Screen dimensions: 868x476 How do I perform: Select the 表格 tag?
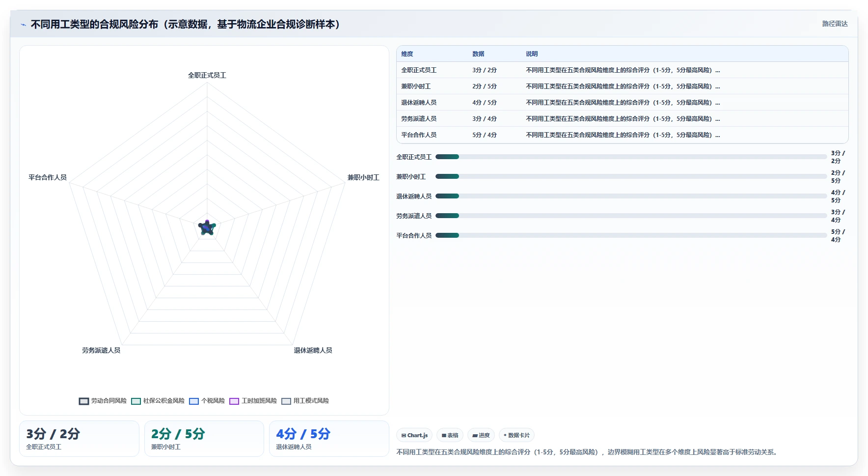(450, 435)
